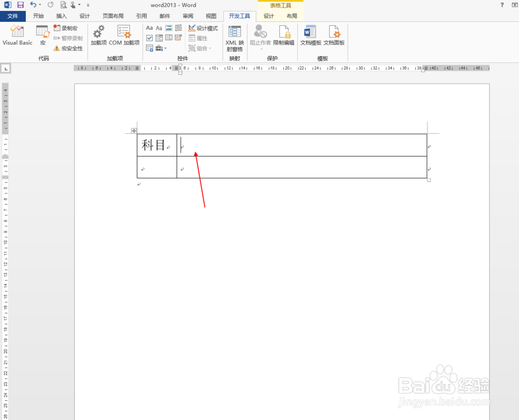Insert a date picker content control
Image resolution: width=519 pixels, height=420 pixels.
click(178, 38)
